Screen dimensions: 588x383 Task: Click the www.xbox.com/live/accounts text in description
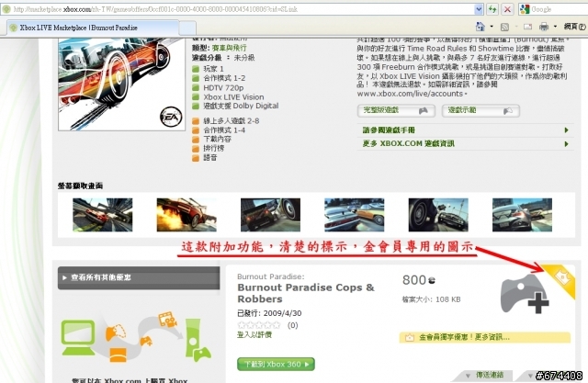point(411,94)
